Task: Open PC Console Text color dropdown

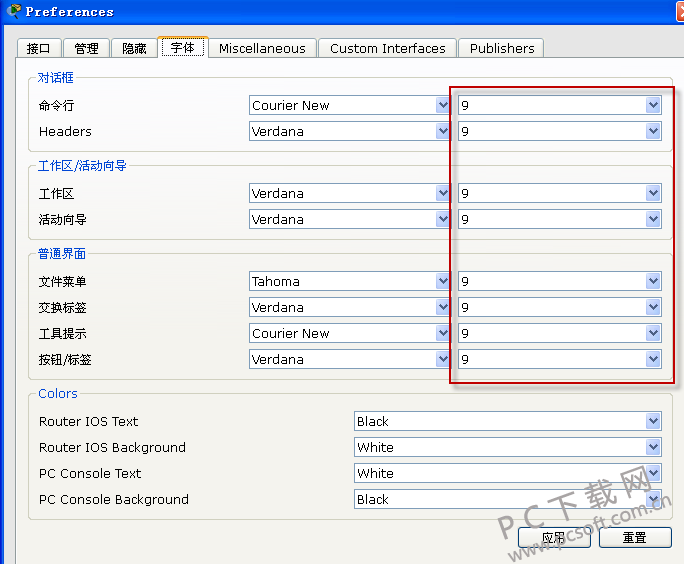Action: point(508,473)
